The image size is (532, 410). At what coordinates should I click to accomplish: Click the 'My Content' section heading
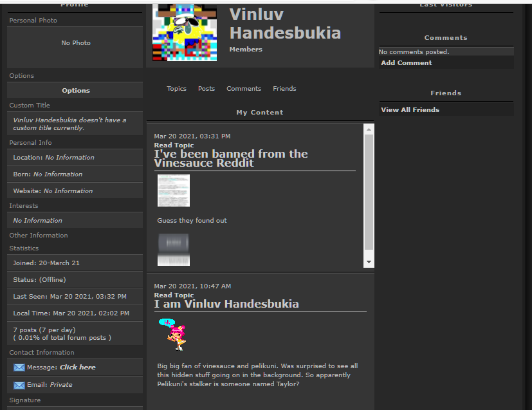click(x=260, y=113)
